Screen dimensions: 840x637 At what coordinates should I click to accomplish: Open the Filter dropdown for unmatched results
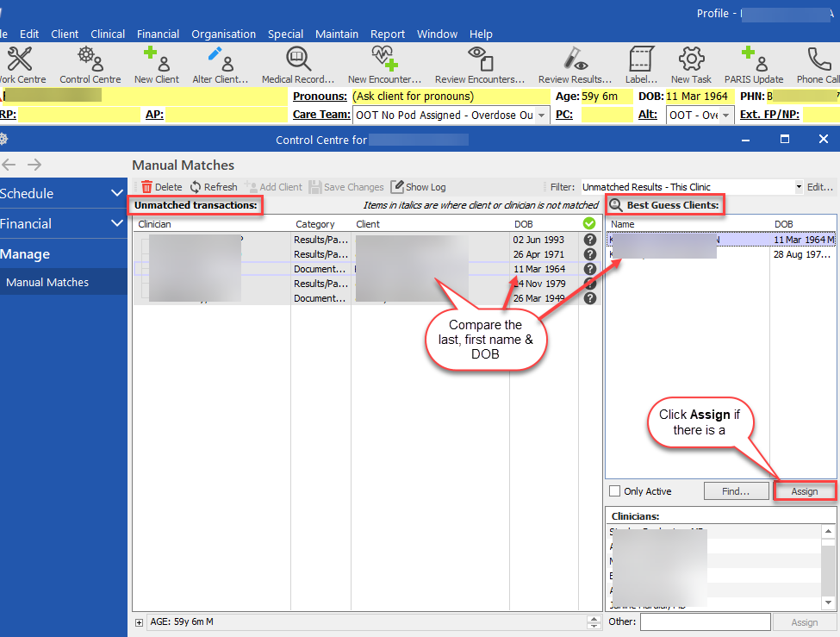(x=797, y=187)
